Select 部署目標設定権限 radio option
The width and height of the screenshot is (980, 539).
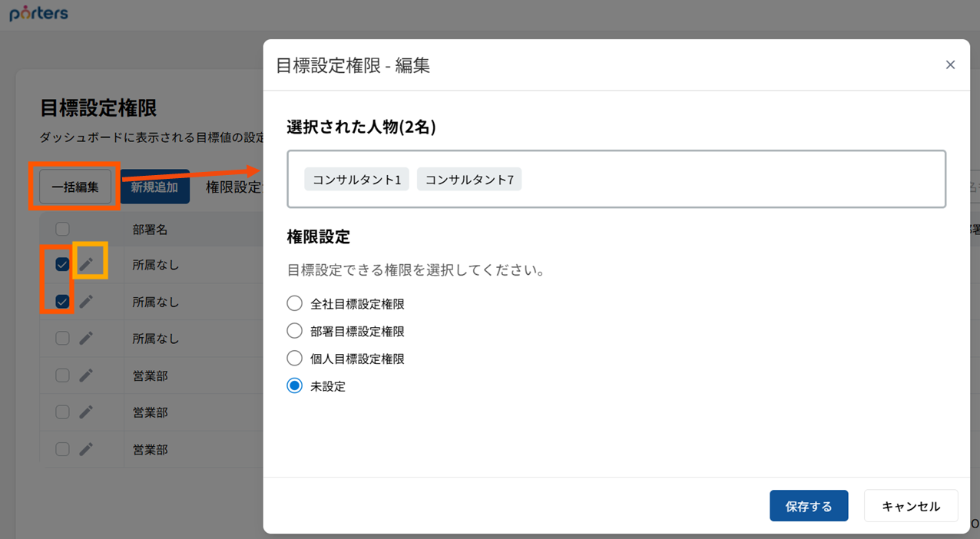[x=294, y=331]
